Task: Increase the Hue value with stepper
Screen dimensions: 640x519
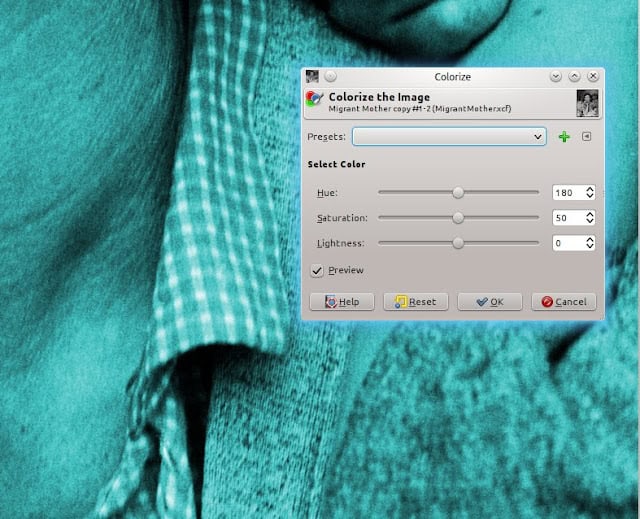Action: click(x=589, y=189)
